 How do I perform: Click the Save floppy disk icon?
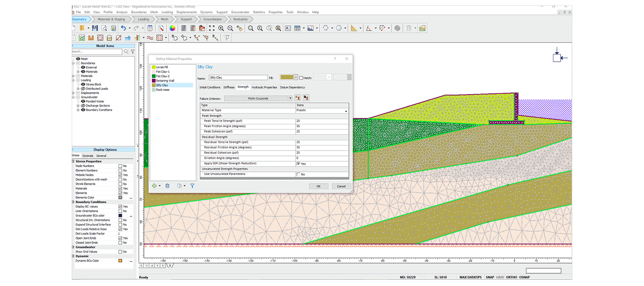pyautogui.click(x=95, y=28)
